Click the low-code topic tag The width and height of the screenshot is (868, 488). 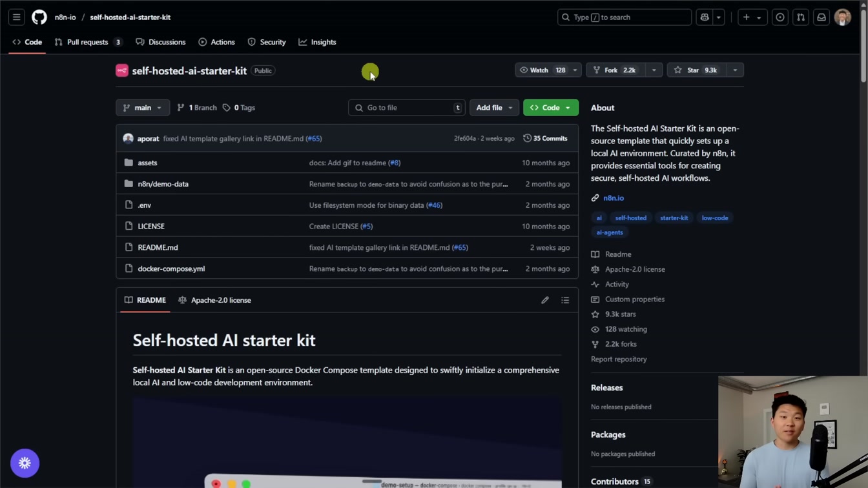[x=715, y=218]
